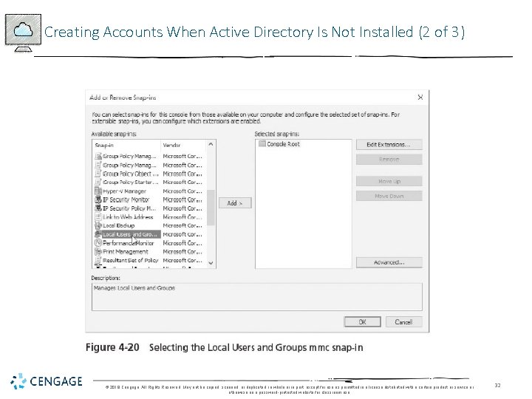
Task: Click Vendor cell of Hyper-V Manager row
Action: 183,191
